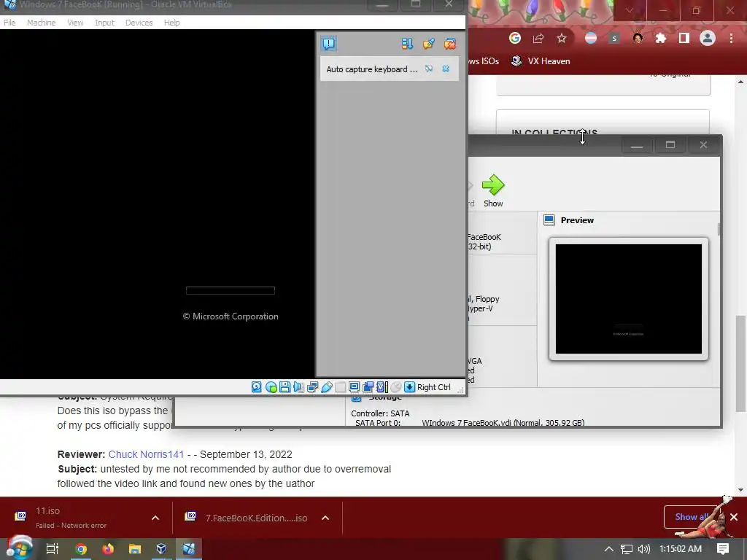Open VirtualBox Manager from the taskbar
The width and height of the screenshot is (747, 560).
click(161, 549)
